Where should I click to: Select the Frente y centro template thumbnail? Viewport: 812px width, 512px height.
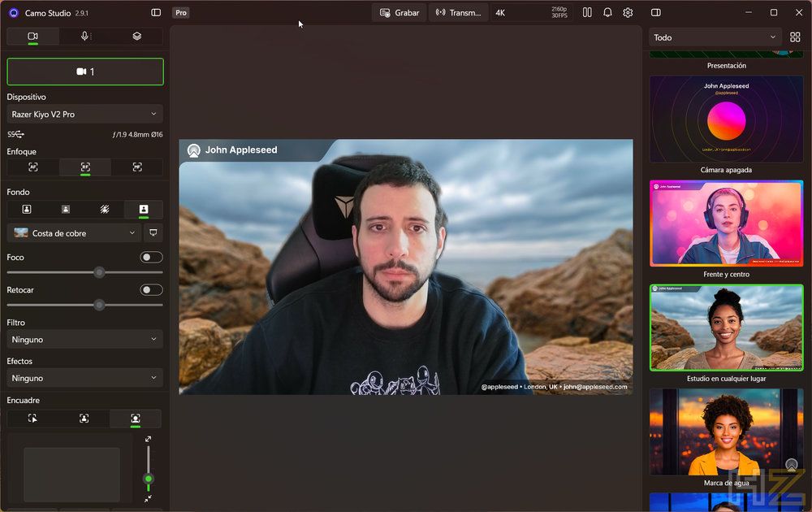727,223
